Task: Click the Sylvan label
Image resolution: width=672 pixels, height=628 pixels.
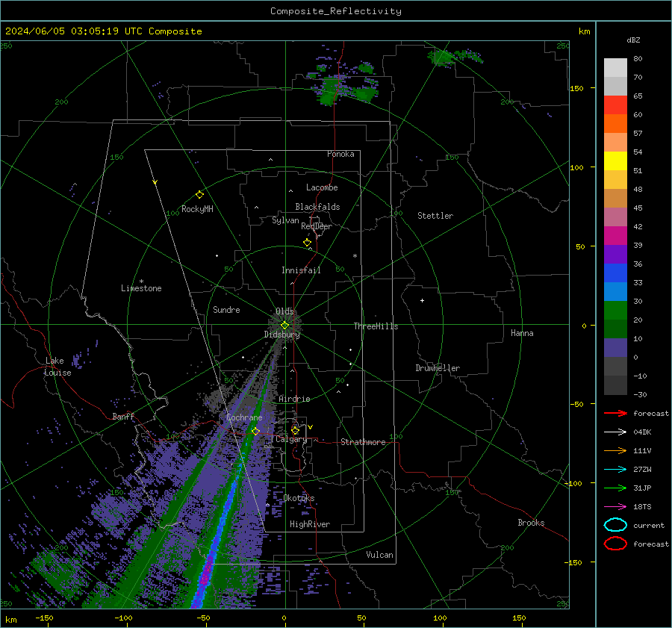Action: 285,220
